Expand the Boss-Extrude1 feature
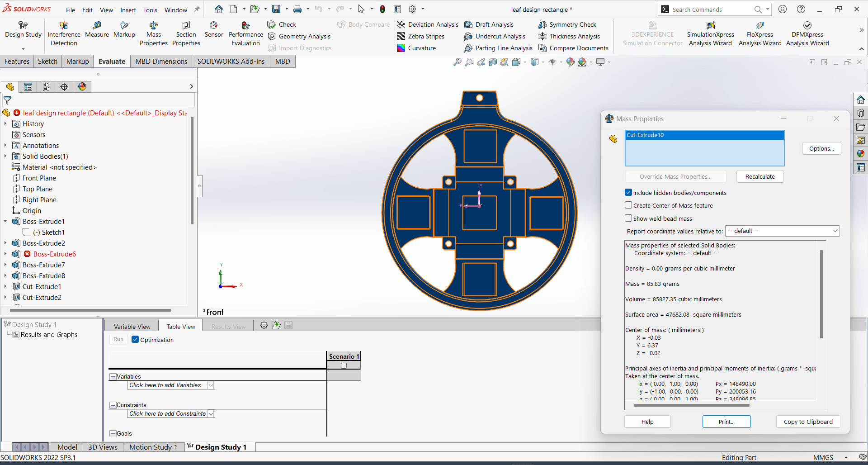This screenshot has height=465, width=868. pos(5,221)
